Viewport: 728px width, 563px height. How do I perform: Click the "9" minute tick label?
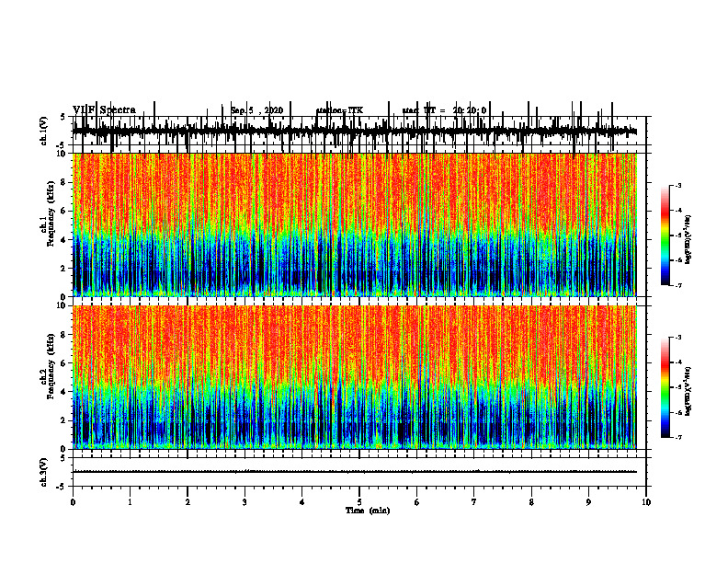[588, 502]
